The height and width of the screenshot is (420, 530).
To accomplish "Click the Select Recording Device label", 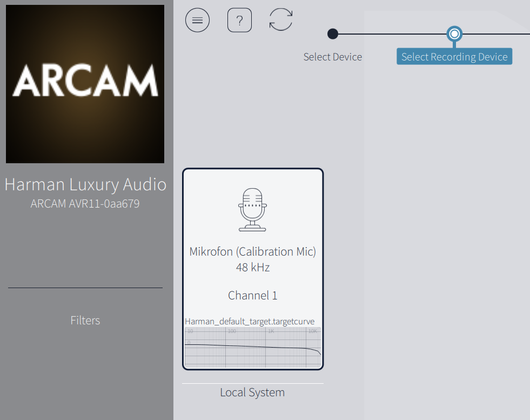I will click(x=454, y=57).
